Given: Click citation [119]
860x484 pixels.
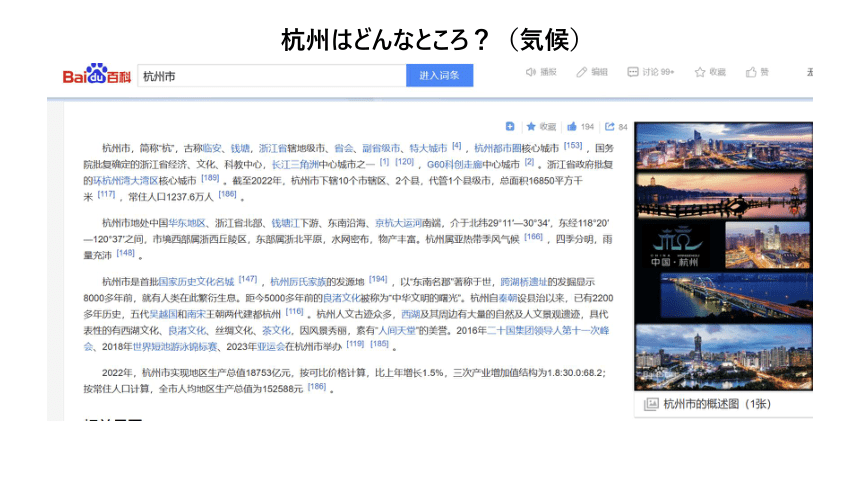Looking at the screenshot, I should (355, 344).
